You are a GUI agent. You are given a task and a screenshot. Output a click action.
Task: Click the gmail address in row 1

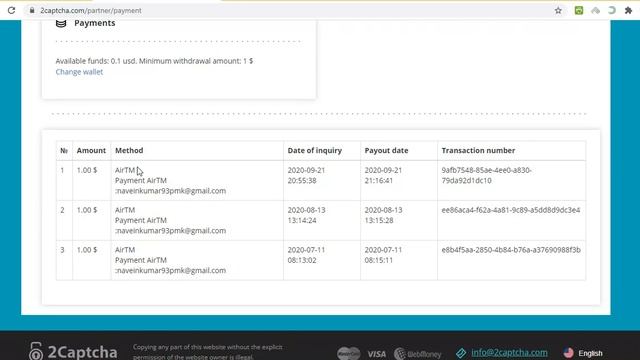coord(171,191)
